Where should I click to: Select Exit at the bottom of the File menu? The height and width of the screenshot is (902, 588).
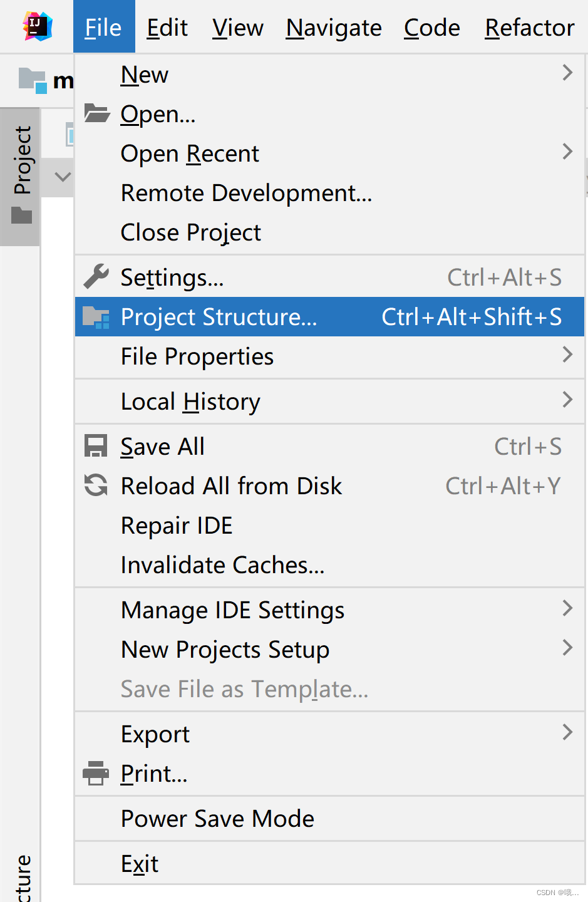[329, 864]
